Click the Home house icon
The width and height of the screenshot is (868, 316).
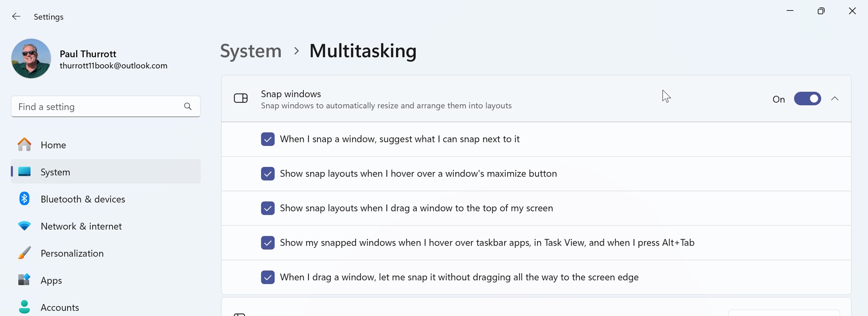(24, 145)
